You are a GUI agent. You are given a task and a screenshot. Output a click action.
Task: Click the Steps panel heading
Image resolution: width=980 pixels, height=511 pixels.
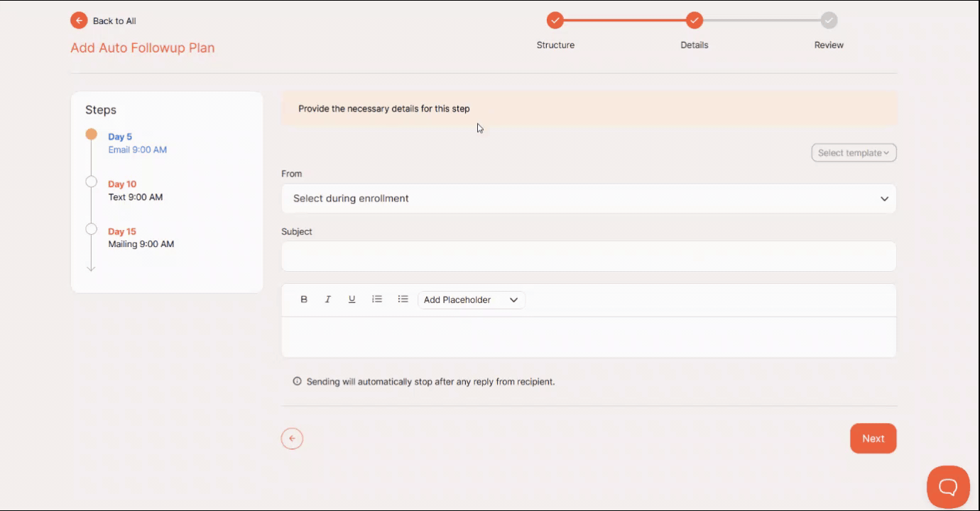[x=101, y=110]
